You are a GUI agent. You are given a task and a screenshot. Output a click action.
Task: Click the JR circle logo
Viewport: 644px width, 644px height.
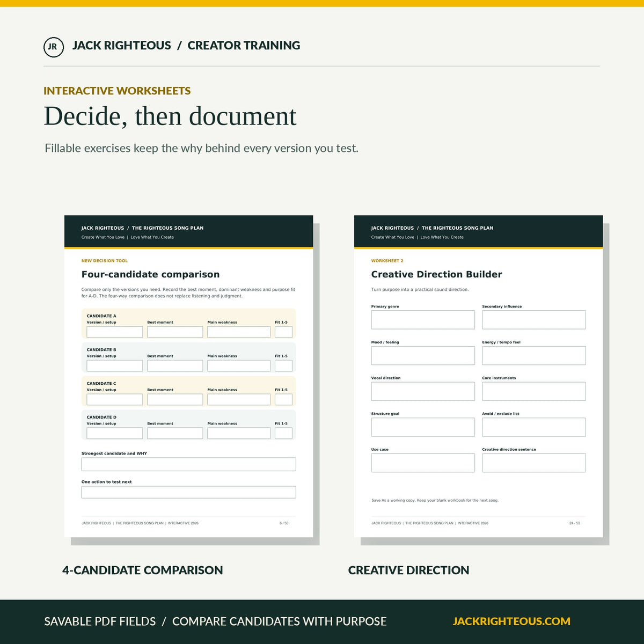pos(53,47)
